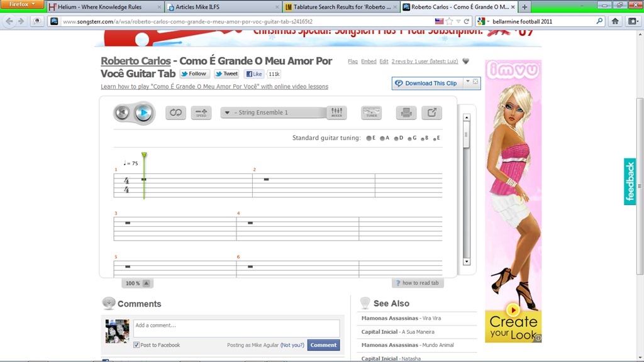The height and width of the screenshot is (362, 644).
Task: Click the search magnifier icon
Action: tap(599, 21)
